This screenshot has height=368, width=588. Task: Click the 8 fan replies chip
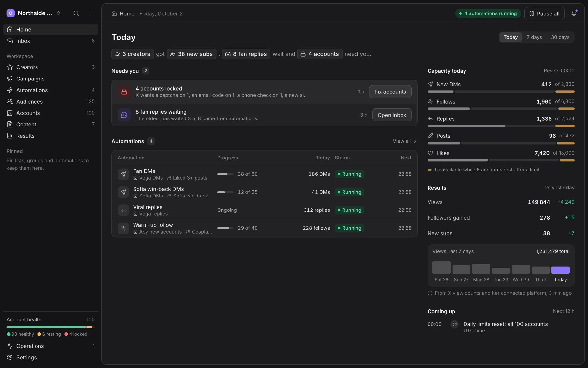[x=246, y=54]
